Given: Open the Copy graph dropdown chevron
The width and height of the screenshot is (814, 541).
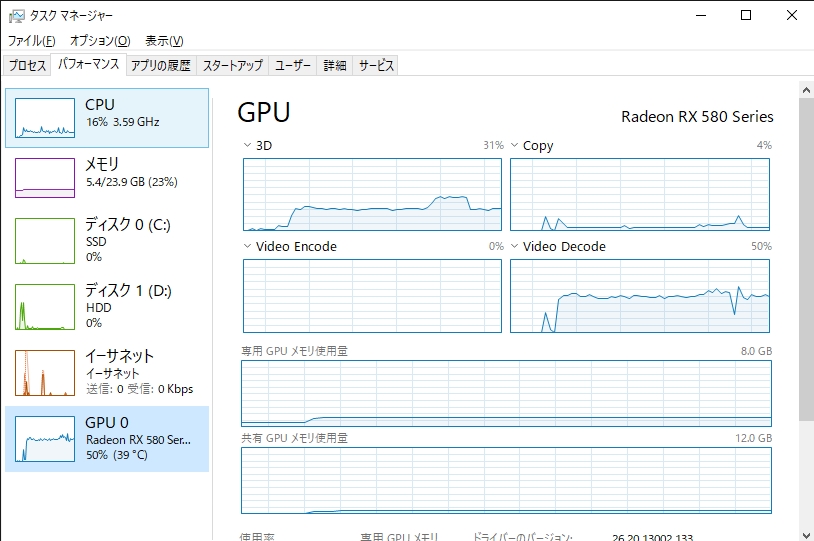Looking at the screenshot, I should pyautogui.click(x=514, y=146).
